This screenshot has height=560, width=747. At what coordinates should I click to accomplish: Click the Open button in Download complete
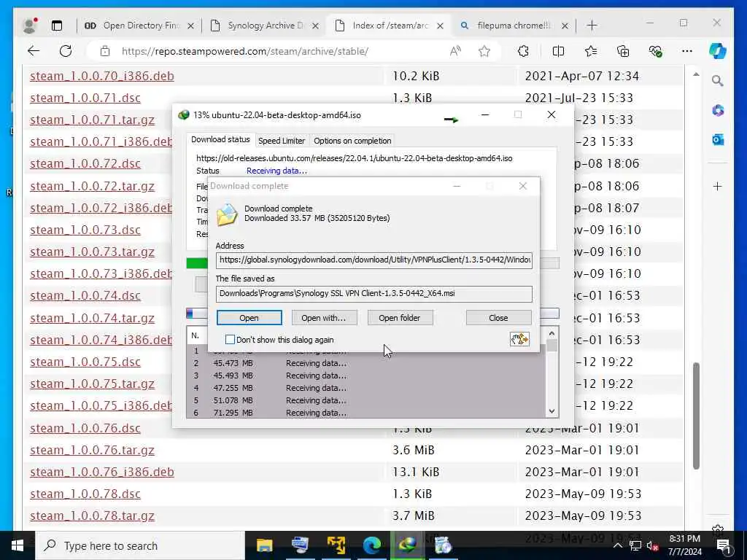(249, 318)
